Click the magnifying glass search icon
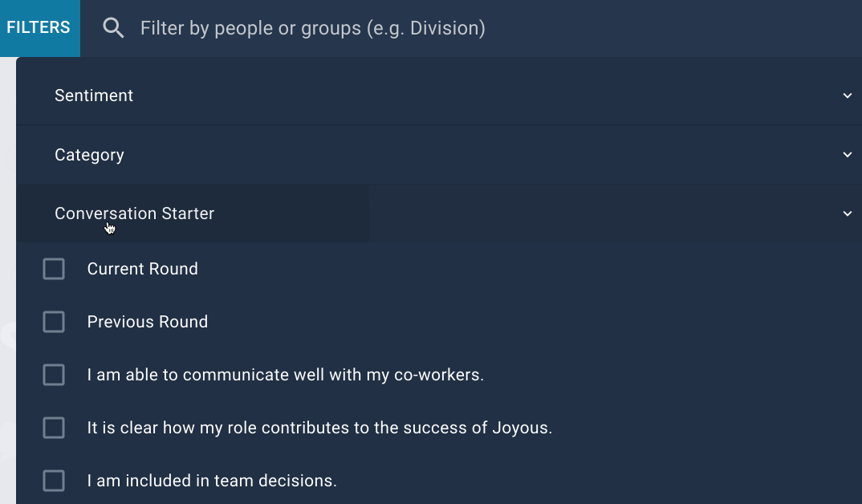 click(x=113, y=28)
